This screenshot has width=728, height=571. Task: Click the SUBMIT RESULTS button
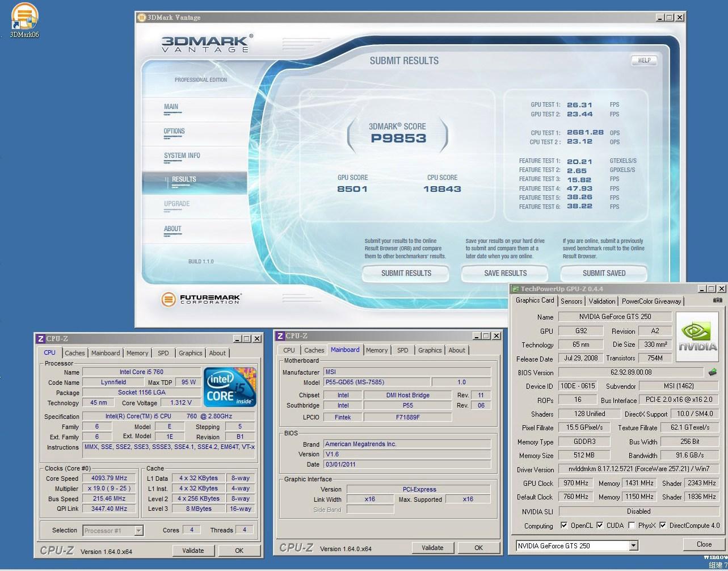(x=406, y=274)
